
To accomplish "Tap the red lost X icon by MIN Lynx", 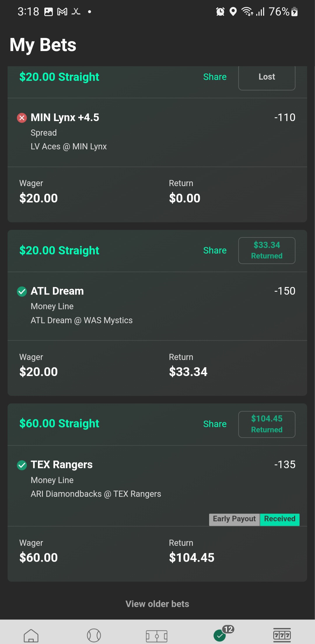I will [22, 118].
